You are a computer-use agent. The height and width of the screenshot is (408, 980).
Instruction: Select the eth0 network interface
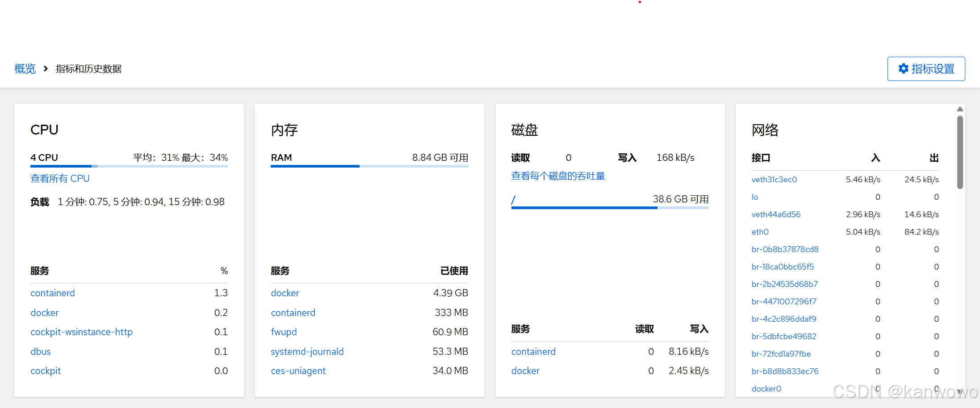(760, 231)
